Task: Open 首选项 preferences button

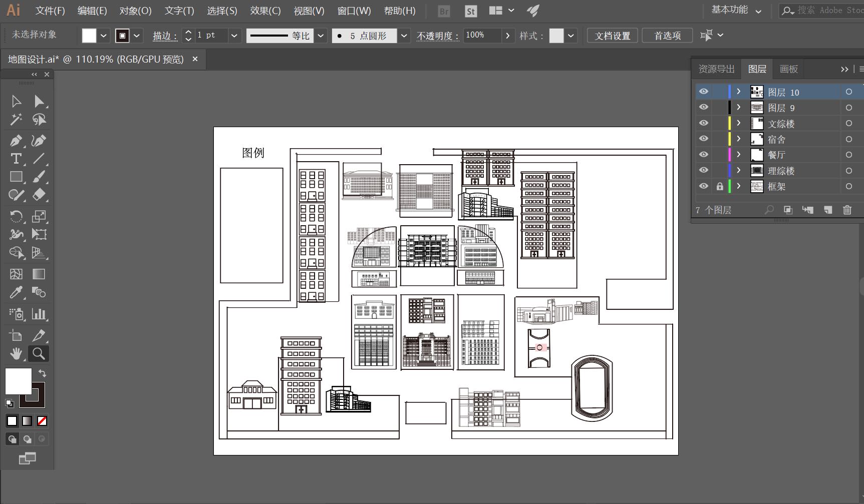Action: point(667,36)
